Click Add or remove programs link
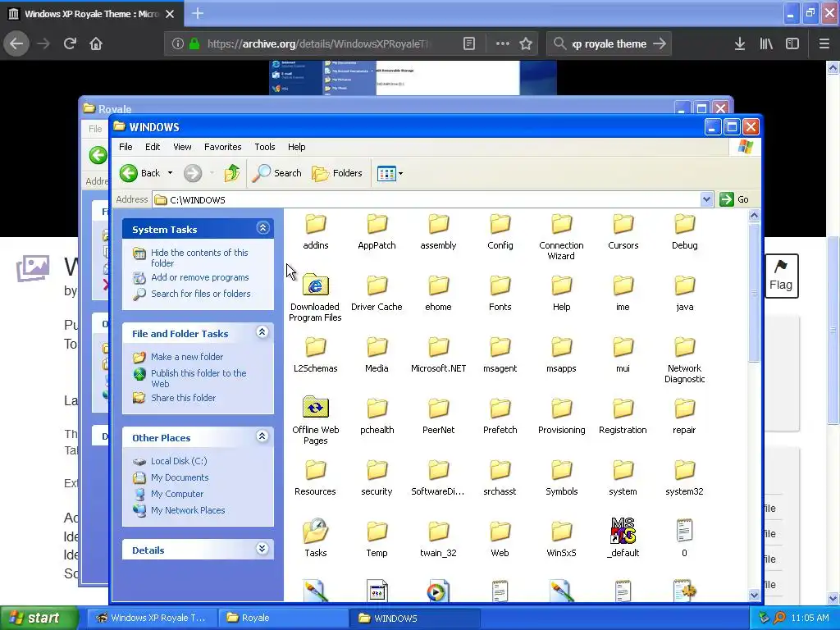The image size is (840, 630). tap(200, 277)
